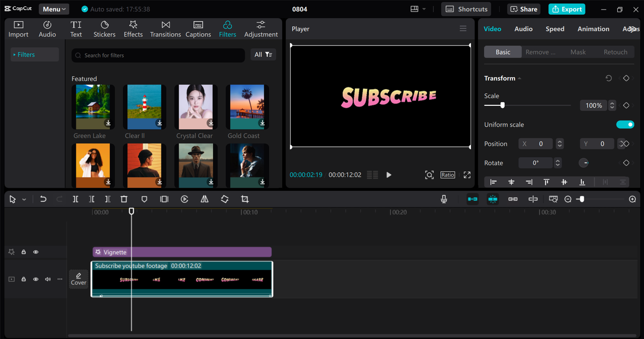Select the Retouch sub-tab
Viewport: 644px width, 339px height.
coord(615,52)
